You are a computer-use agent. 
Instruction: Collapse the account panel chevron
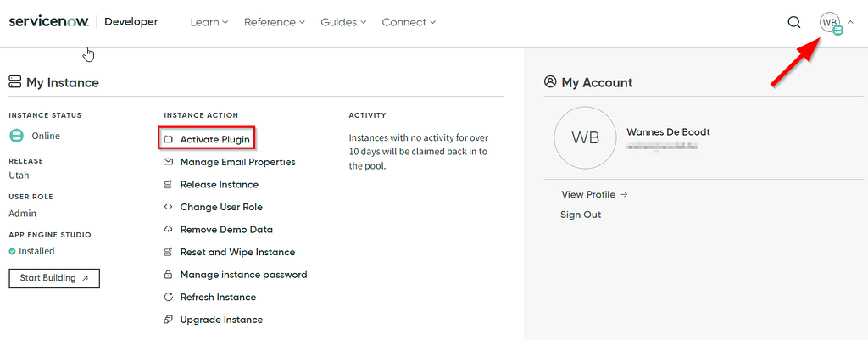pos(851,22)
